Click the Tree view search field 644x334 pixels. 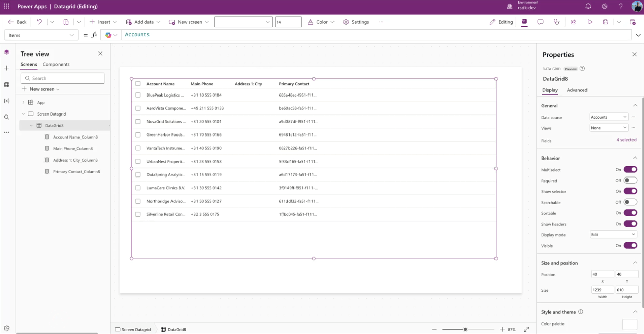click(63, 78)
